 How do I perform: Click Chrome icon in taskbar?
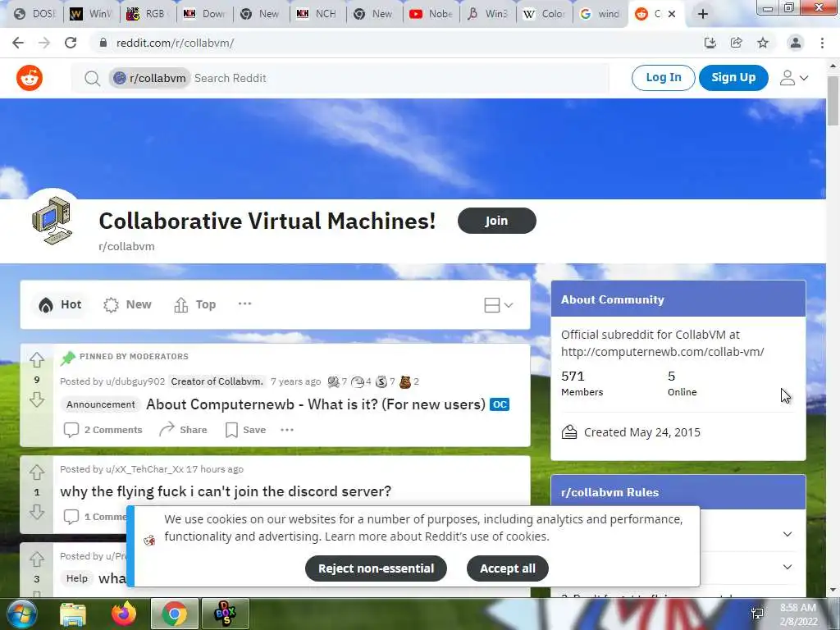pyautogui.click(x=175, y=614)
